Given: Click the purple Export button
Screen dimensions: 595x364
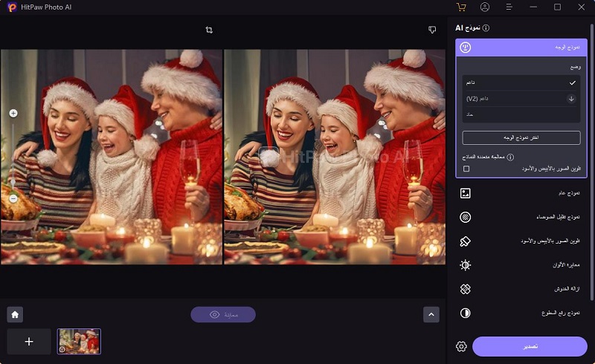Looking at the screenshot, I should click(530, 346).
